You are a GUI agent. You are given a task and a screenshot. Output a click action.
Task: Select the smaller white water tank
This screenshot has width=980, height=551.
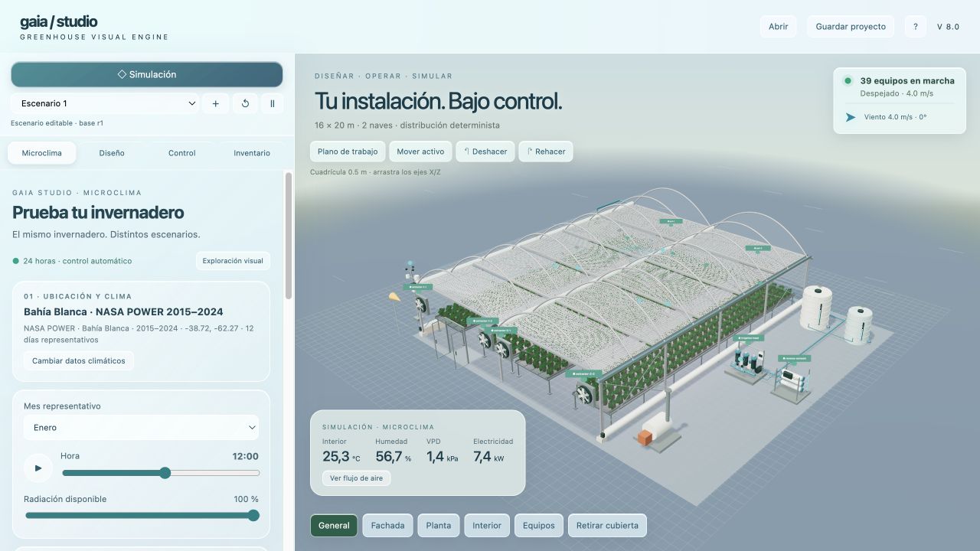[x=859, y=324]
